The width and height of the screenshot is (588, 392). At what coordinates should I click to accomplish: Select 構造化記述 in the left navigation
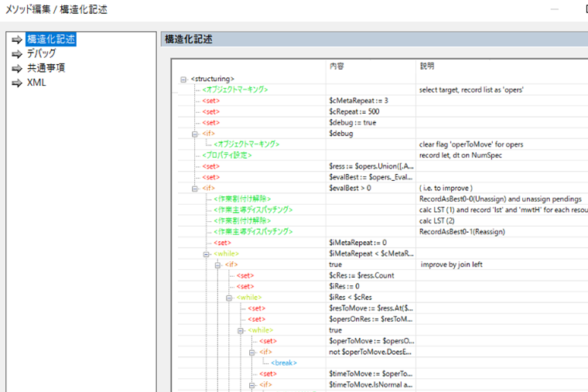50,39
